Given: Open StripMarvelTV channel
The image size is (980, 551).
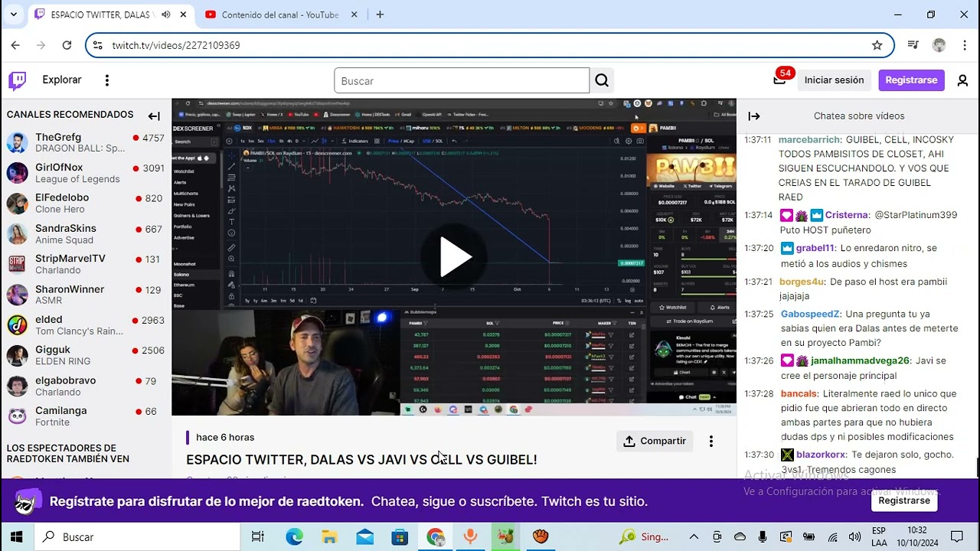Looking at the screenshot, I should click(x=86, y=264).
